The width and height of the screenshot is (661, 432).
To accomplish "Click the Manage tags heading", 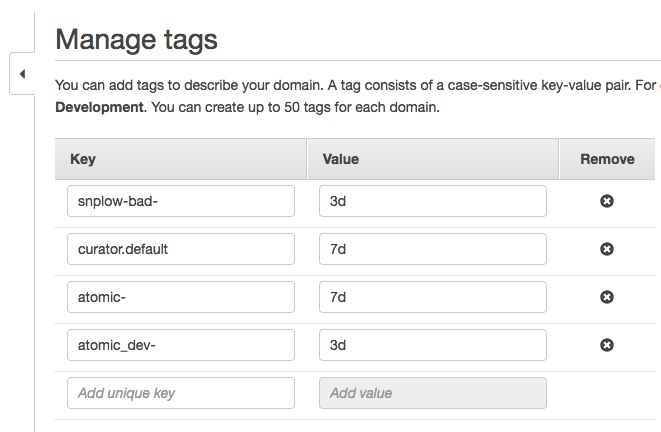I will (x=136, y=40).
